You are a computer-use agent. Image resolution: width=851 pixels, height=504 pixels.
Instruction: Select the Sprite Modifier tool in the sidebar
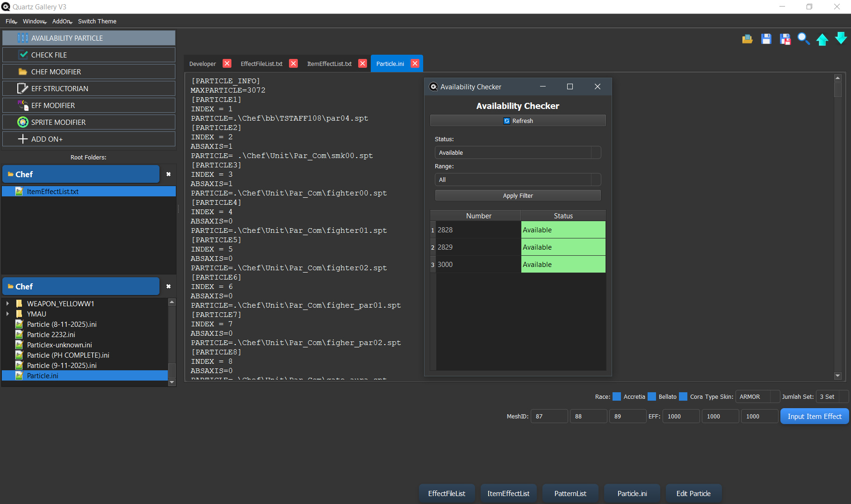point(88,122)
